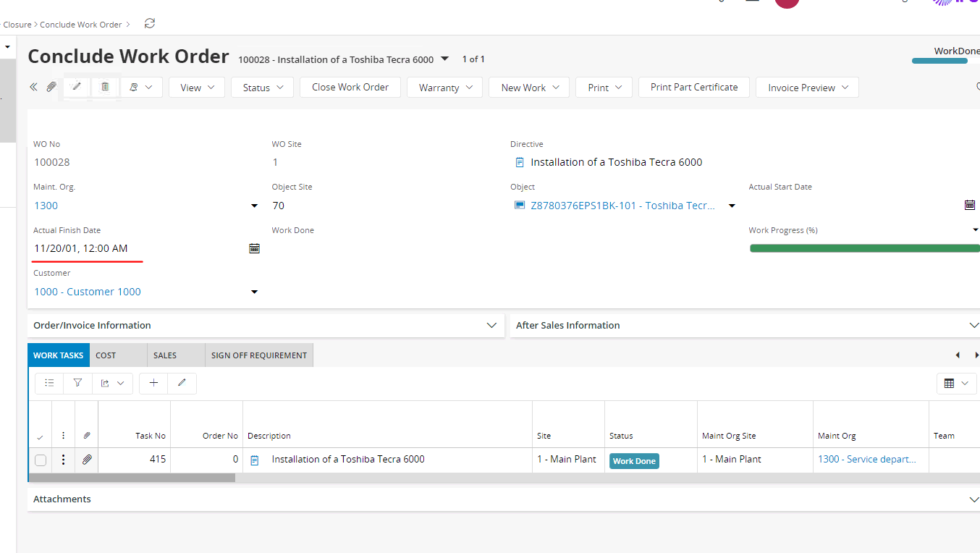Edit the work order with the pencil icon
Image resolution: width=980 pixels, height=553 pixels.
pyautogui.click(x=77, y=87)
